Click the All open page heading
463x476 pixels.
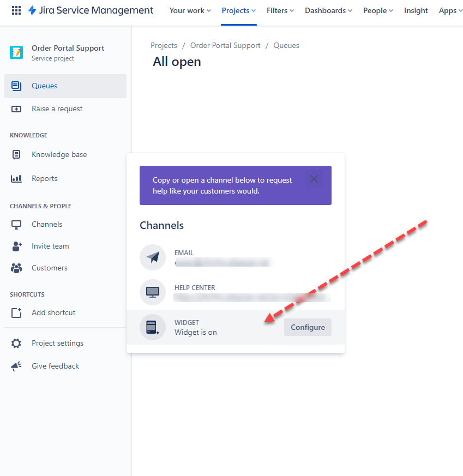(177, 62)
